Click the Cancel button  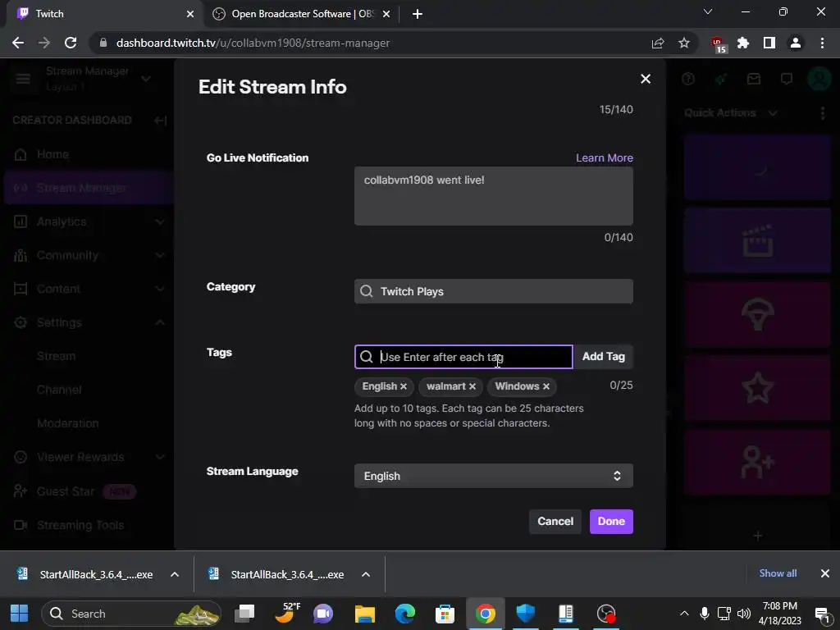pyautogui.click(x=555, y=521)
